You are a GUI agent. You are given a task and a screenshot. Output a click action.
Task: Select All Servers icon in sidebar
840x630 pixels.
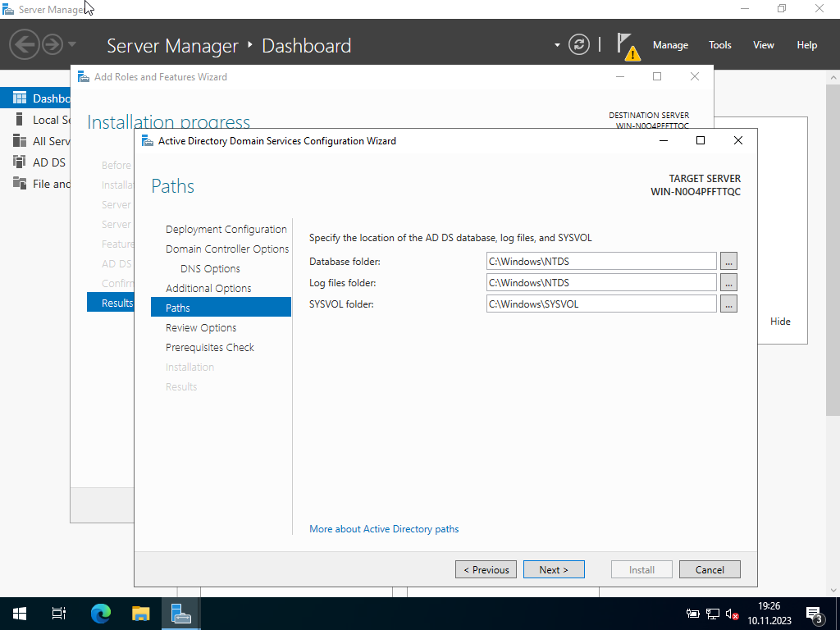coord(20,141)
